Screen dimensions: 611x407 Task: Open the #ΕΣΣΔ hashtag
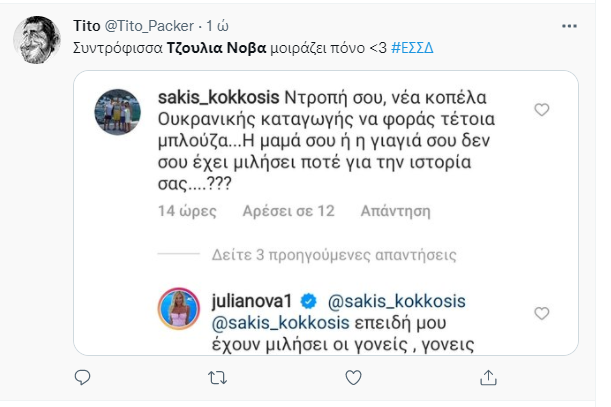click(417, 47)
